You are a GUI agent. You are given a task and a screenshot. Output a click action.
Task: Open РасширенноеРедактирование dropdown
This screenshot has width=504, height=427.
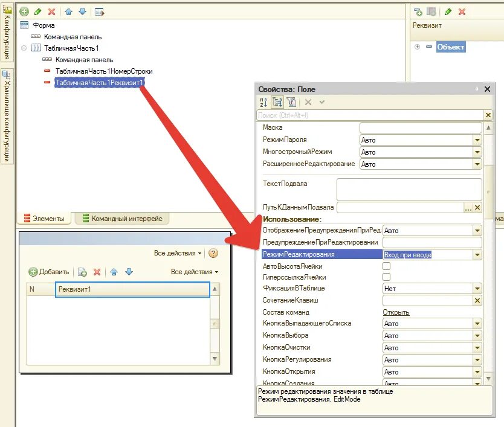point(477,164)
